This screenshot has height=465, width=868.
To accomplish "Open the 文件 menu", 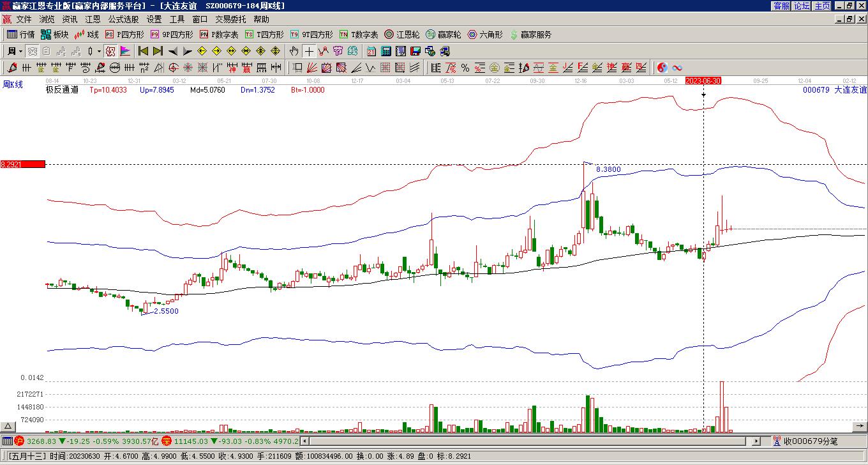I will pos(24,19).
